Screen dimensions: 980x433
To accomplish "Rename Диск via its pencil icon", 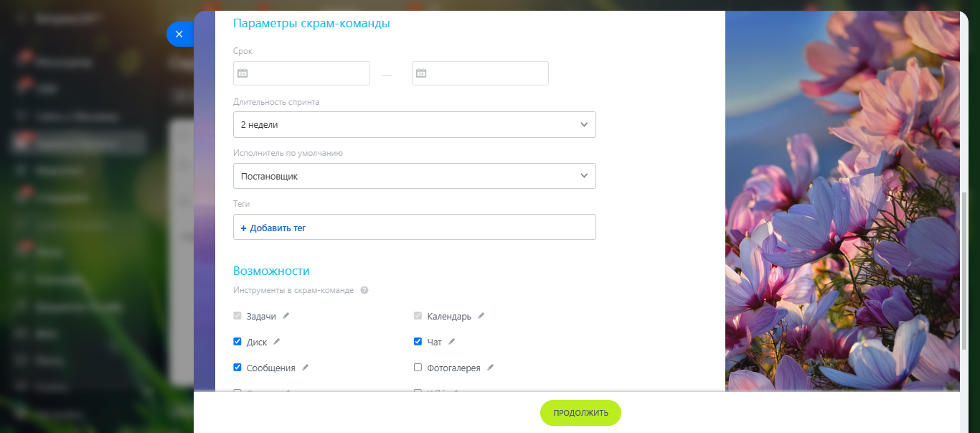I will 277,341.
